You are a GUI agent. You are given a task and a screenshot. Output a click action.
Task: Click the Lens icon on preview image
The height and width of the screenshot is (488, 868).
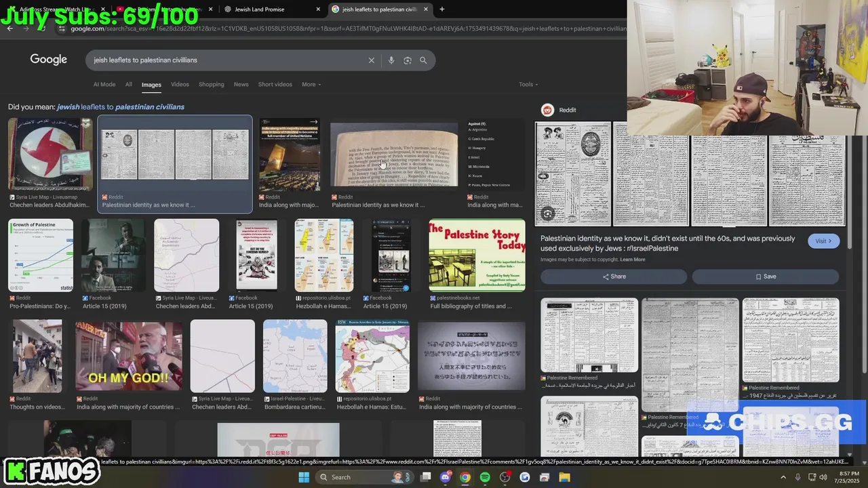point(548,214)
